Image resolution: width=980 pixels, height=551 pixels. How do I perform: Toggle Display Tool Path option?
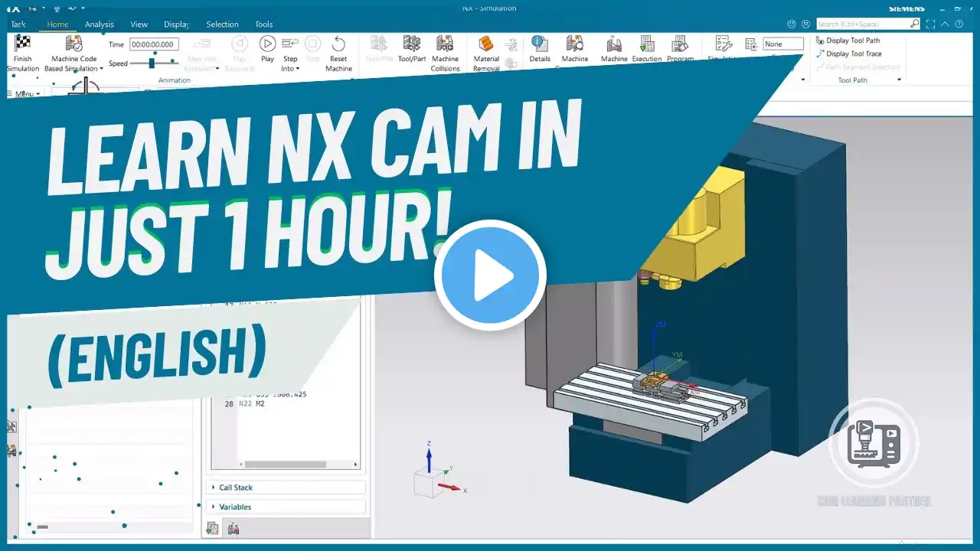[848, 41]
